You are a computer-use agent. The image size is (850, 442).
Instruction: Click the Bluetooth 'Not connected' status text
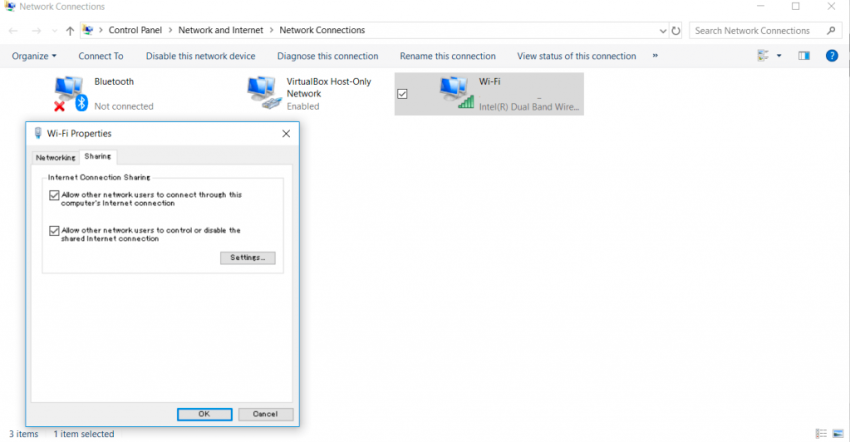124,106
